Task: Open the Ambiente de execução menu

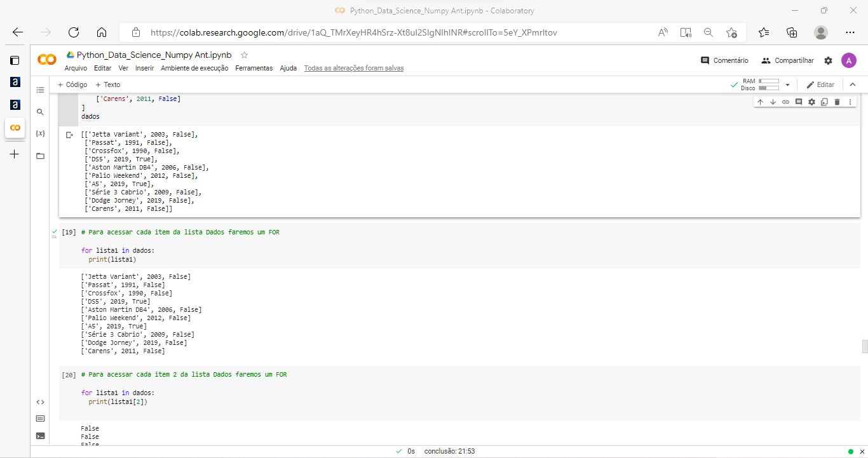Action: point(194,68)
